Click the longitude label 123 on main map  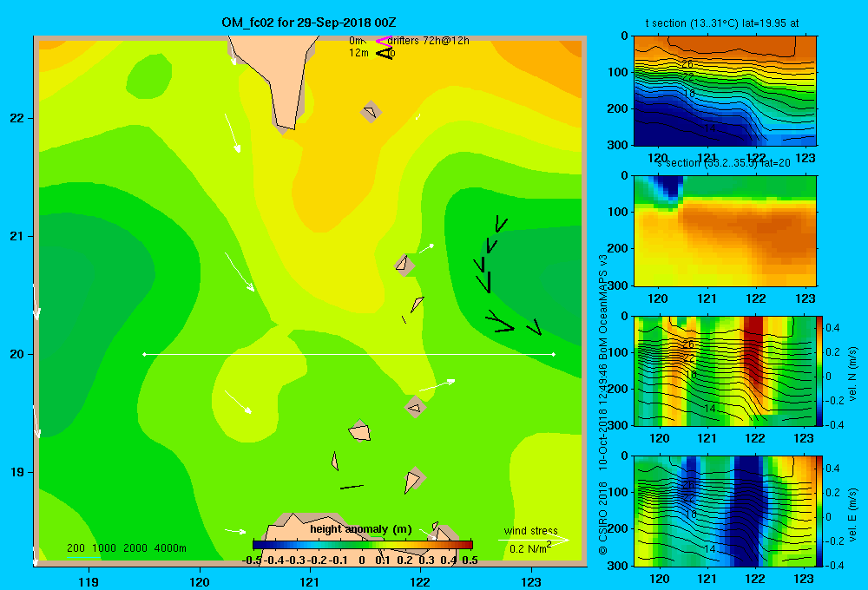pyautogui.click(x=531, y=581)
